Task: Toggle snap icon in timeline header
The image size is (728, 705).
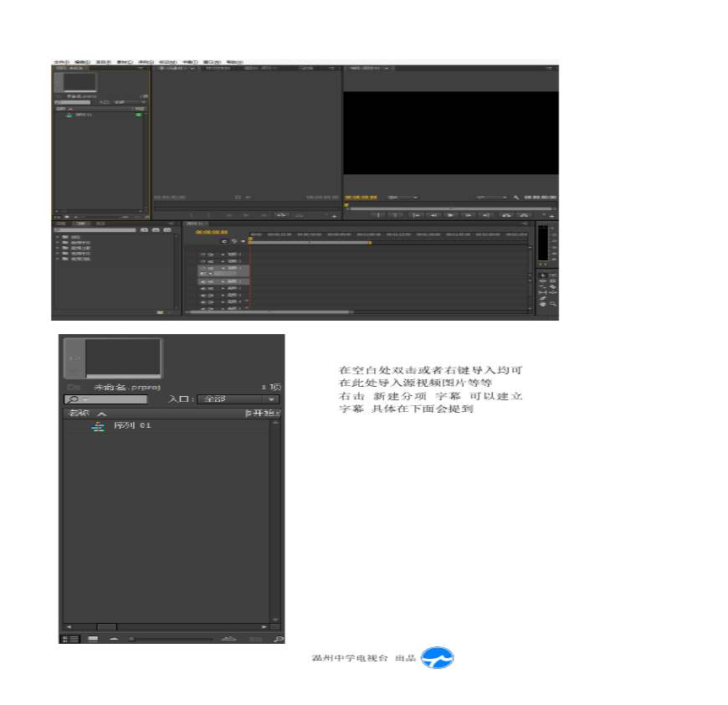Action: click(x=224, y=241)
